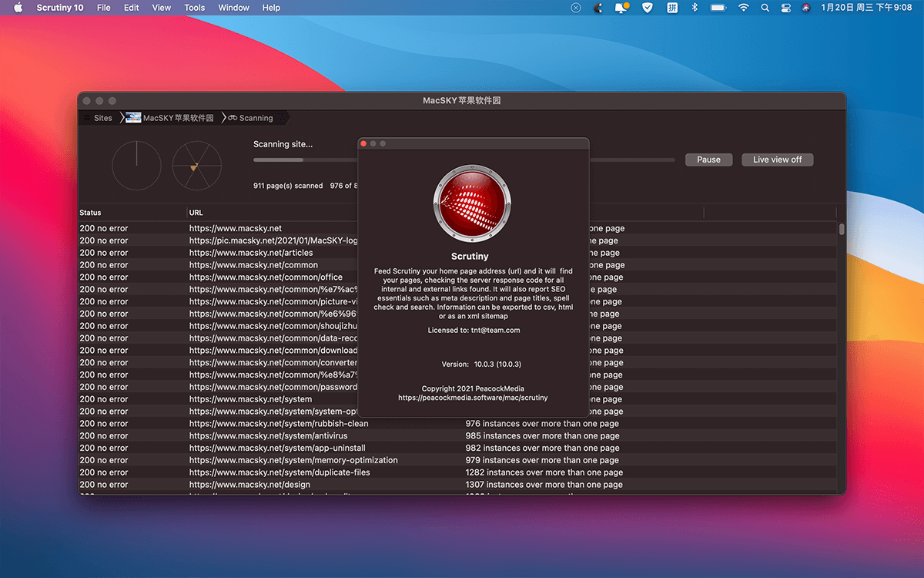Image resolution: width=924 pixels, height=578 pixels.
Task: Sort the table by Status column
Action: click(x=90, y=213)
